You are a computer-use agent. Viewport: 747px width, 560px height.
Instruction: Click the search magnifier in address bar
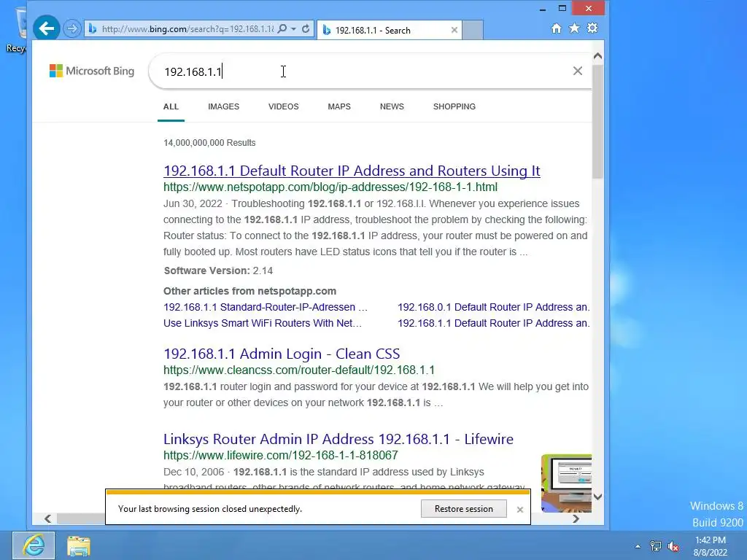[x=282, y=29]
